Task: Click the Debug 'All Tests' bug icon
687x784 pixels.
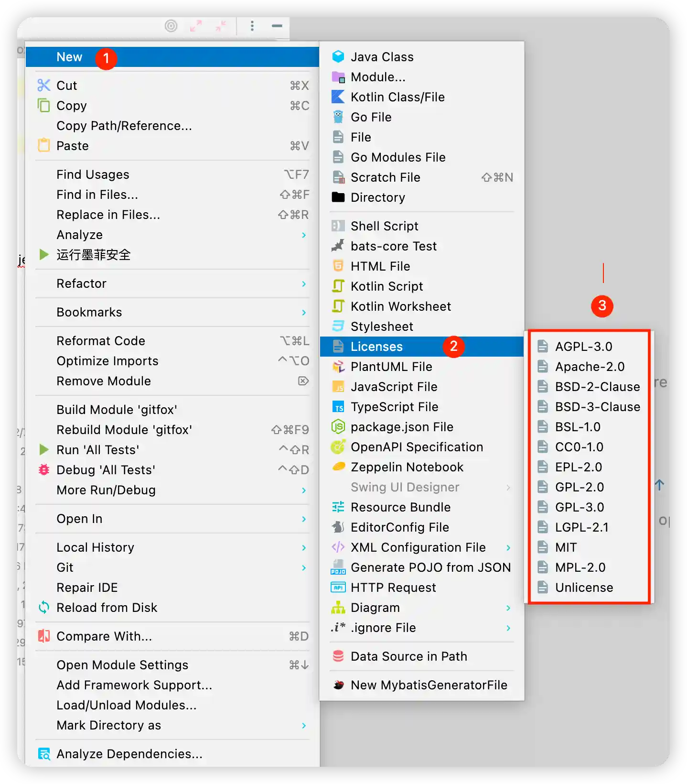Action: (44, 470)
